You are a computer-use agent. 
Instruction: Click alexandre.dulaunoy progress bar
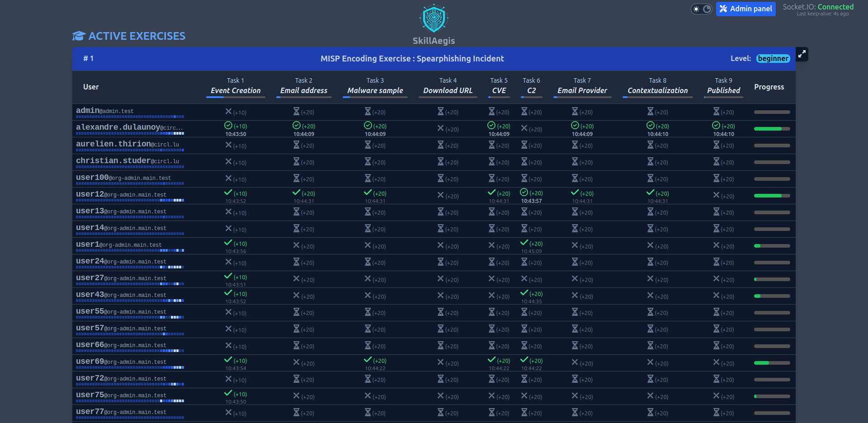point(772,129)
